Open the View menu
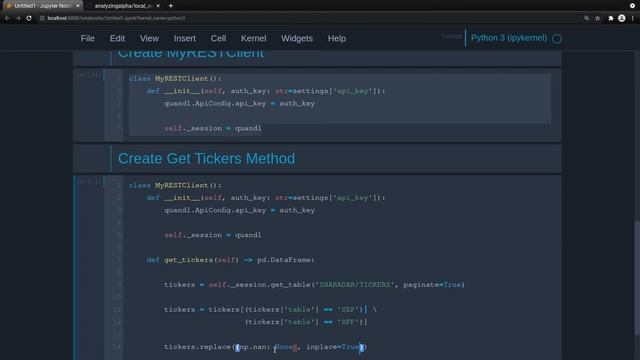640x360 pixels. point(149,38)
